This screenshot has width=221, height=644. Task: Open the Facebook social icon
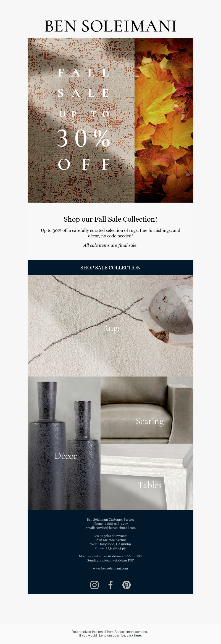click(110, 585)
